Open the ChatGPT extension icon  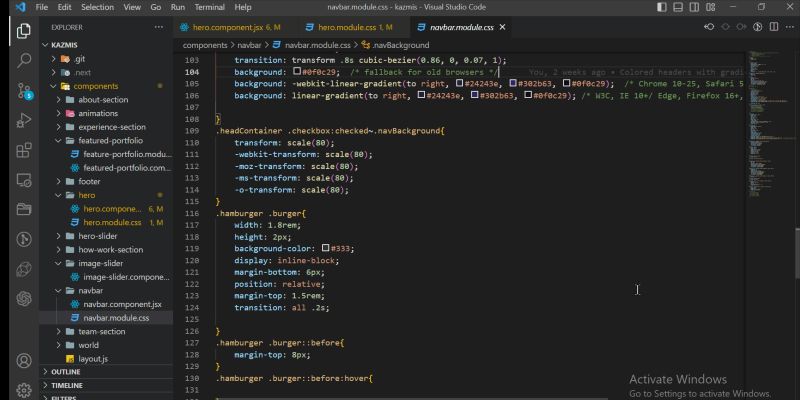coord(23,298)
